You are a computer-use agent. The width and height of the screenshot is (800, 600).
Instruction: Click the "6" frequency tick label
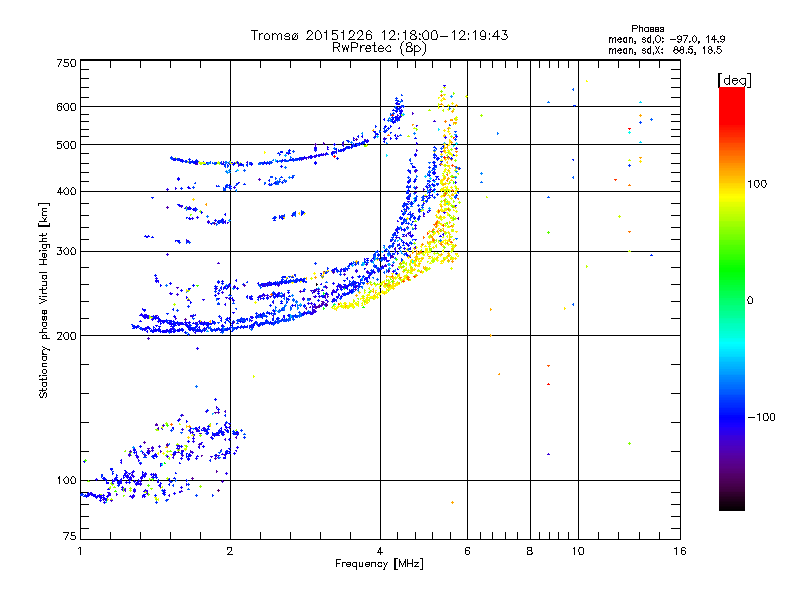(x=467, y=551)
